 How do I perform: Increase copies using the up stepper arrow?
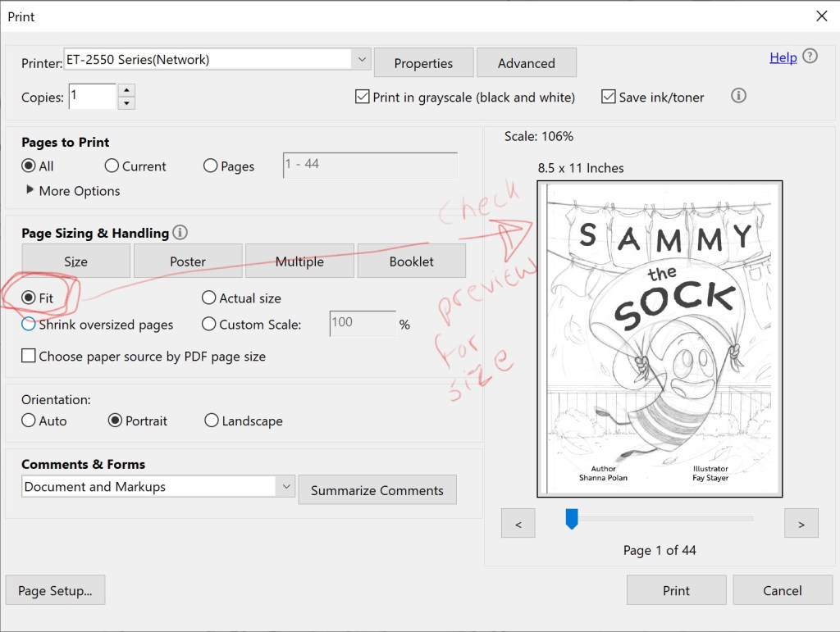click(x=128, y=90)
